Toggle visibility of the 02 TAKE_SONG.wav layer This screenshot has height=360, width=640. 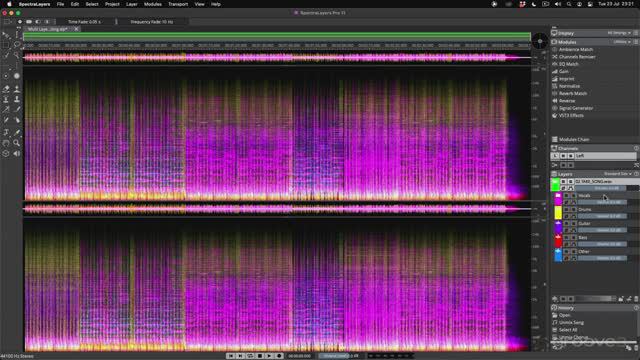click(563, 181)
